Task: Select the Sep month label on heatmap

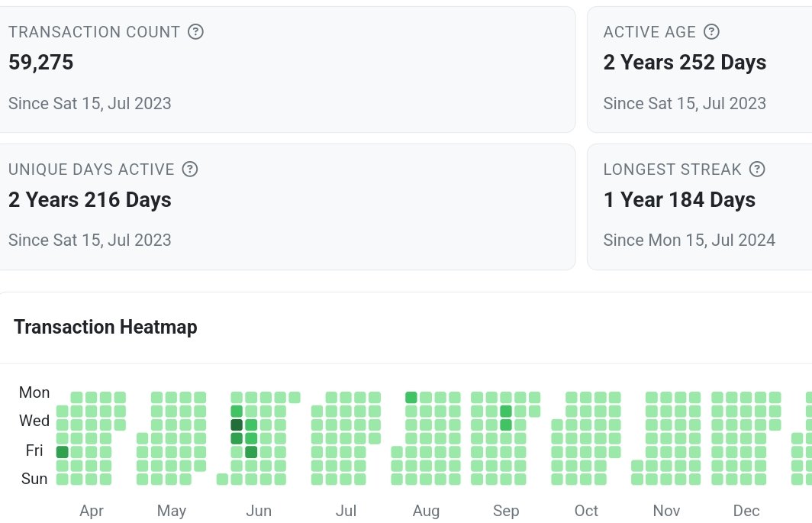Action: click(x=506, y=511)
